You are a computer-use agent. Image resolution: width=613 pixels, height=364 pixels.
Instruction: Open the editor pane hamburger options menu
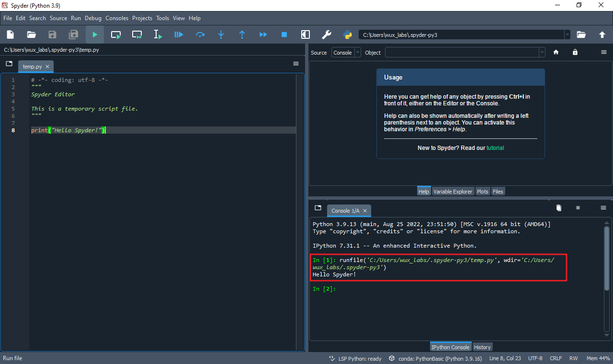tap(296, 63)
